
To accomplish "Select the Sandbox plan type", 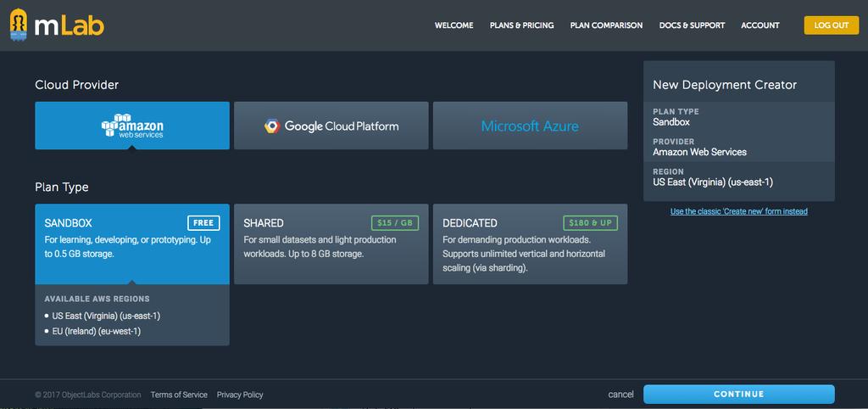I will pos(132,244).
